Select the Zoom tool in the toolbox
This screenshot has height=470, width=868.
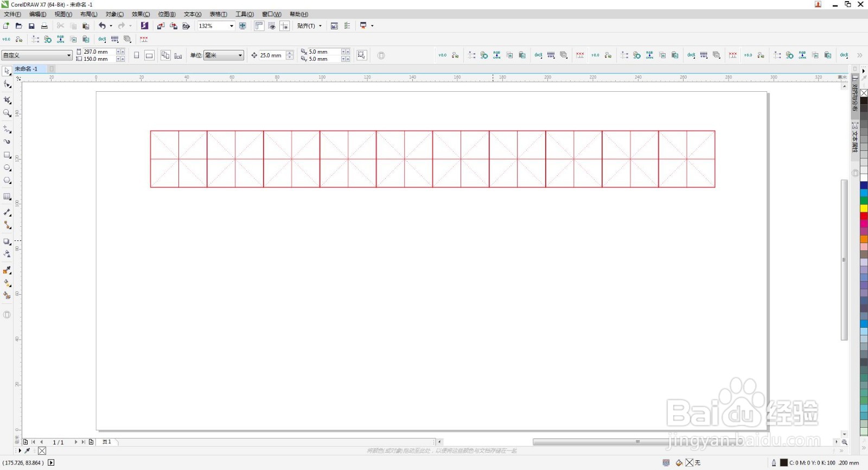click(x=7, y=113)
